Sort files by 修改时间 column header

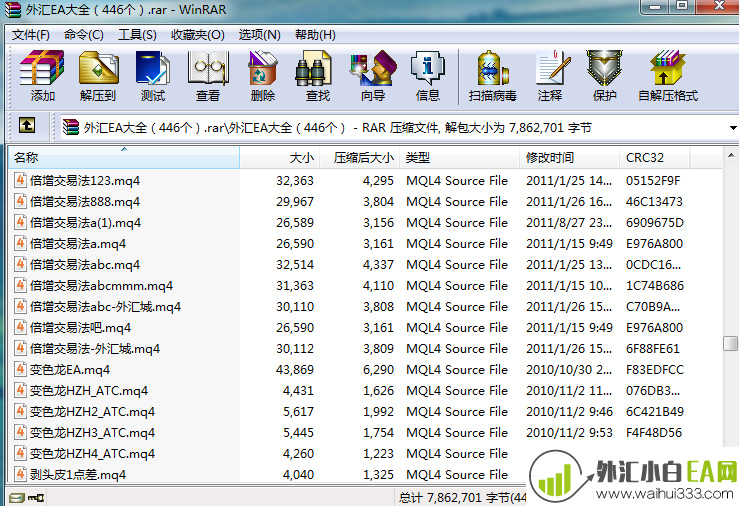550,158
